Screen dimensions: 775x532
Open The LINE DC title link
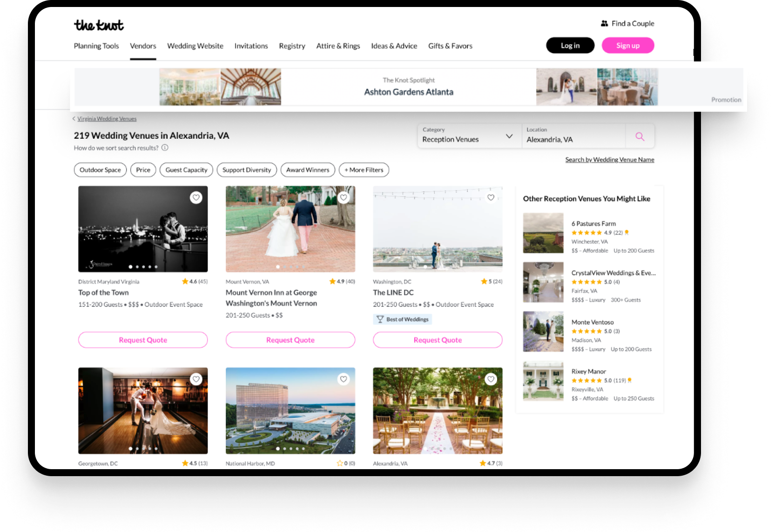point(393,292)
